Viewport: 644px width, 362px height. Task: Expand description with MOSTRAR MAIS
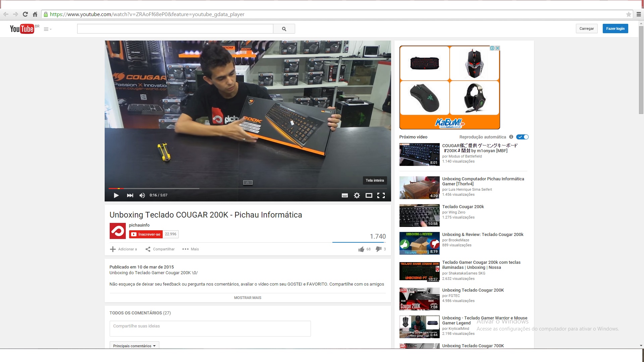(x=248, y=298)
